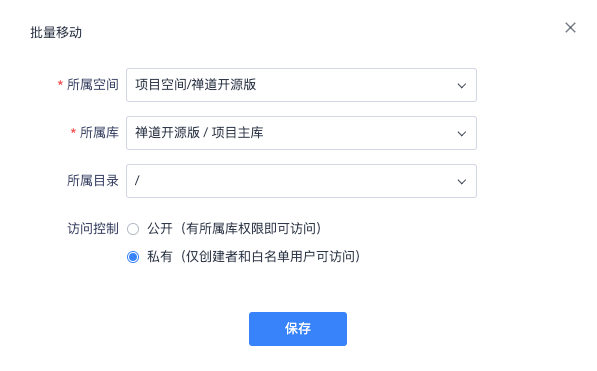The width and height of the screenshot is (597, 371).
Task: Select the 公开 radio button
Action: [133, 229]
